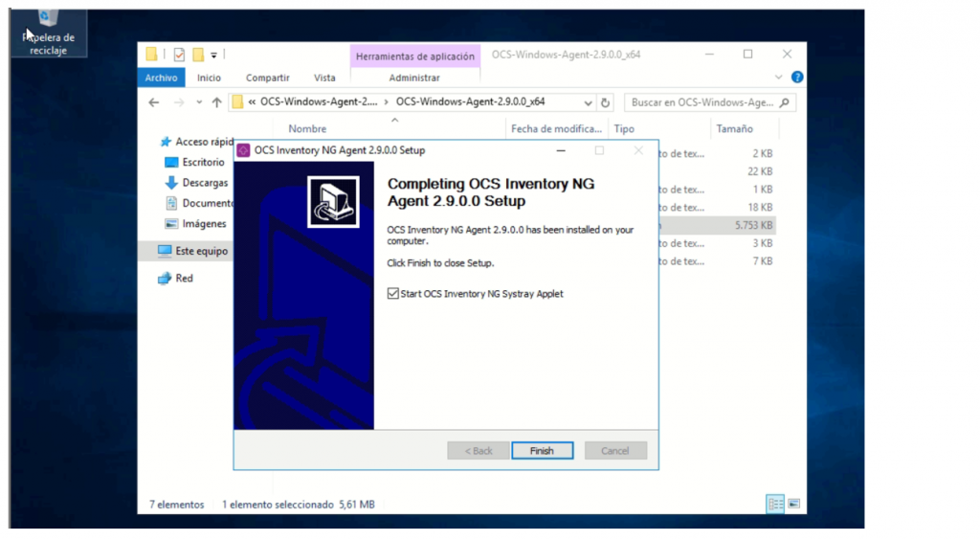Refresh the Explorer folder view
Viewport: 980px width, 540px height.
pos(605,102)
